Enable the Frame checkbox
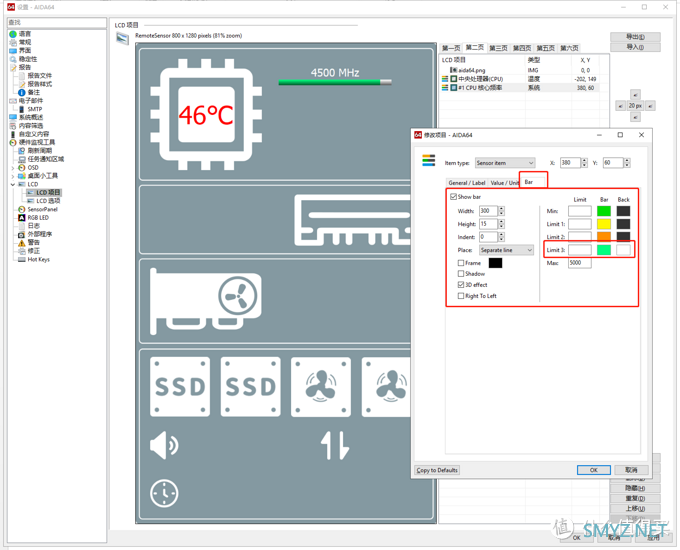 click(x=461, y=263)
